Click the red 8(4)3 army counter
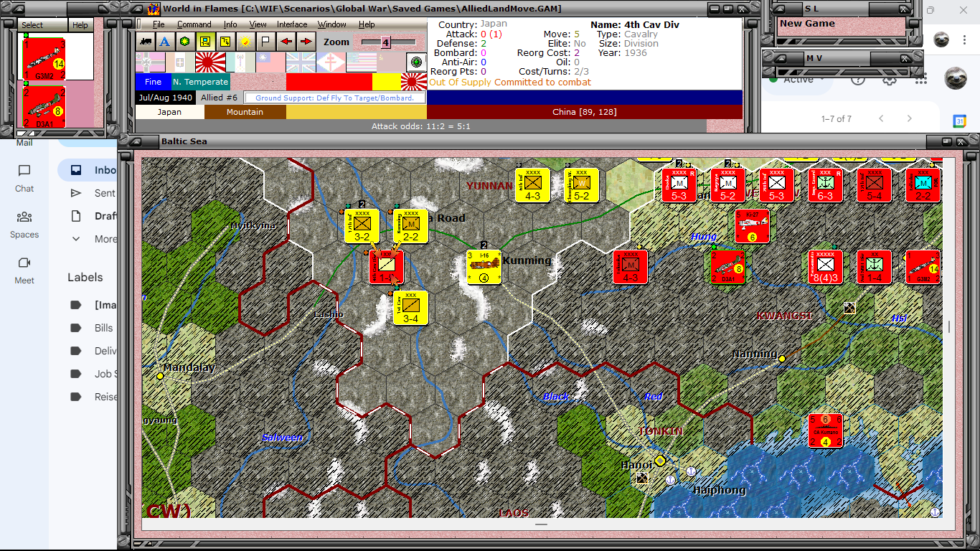 click(x=825, y=267)
